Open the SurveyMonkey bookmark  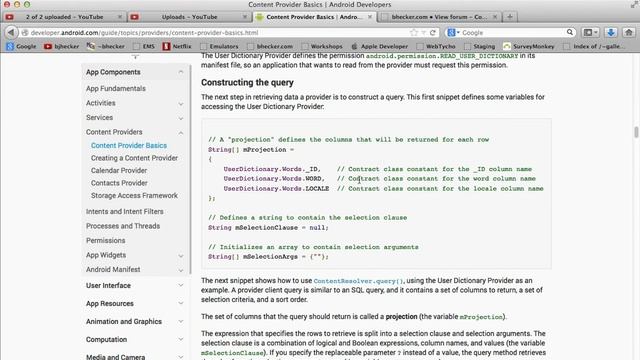pyautogui.click(x=529, y=47)
